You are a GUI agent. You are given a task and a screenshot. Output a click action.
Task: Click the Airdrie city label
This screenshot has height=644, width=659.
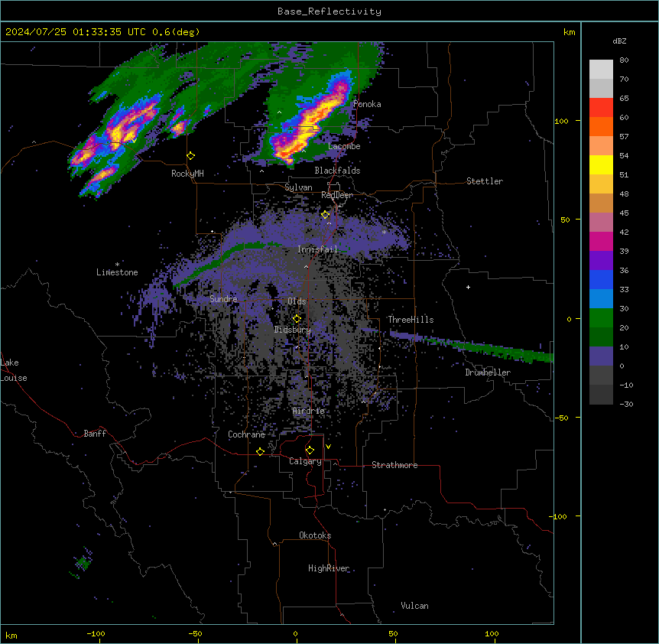pos(309,411)
